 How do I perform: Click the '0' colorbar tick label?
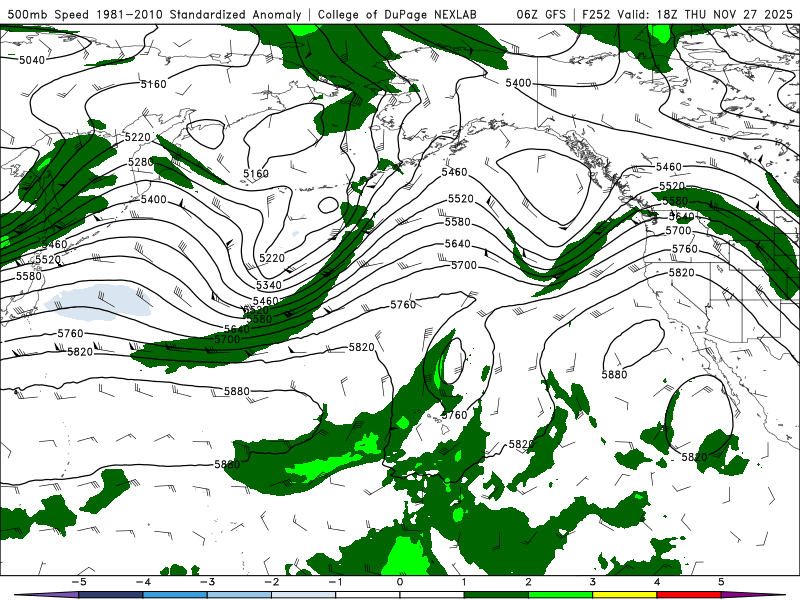pos(400,582)
